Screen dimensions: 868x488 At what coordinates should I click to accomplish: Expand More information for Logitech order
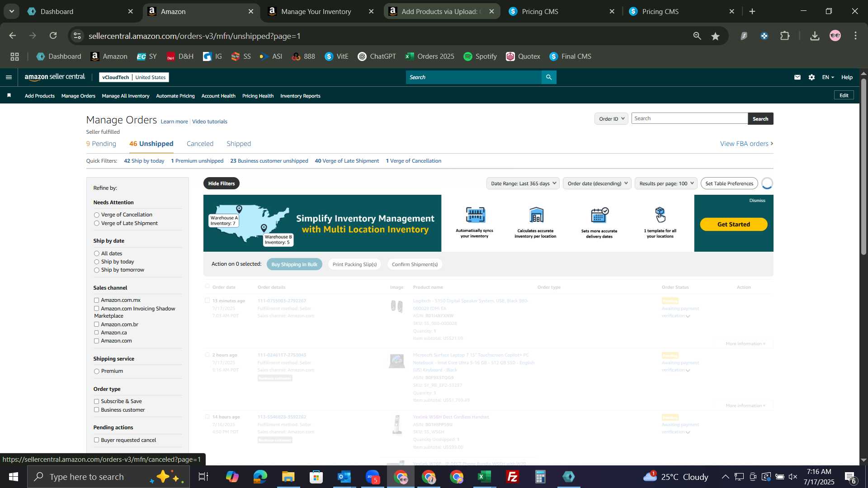[x=745, y=344]
